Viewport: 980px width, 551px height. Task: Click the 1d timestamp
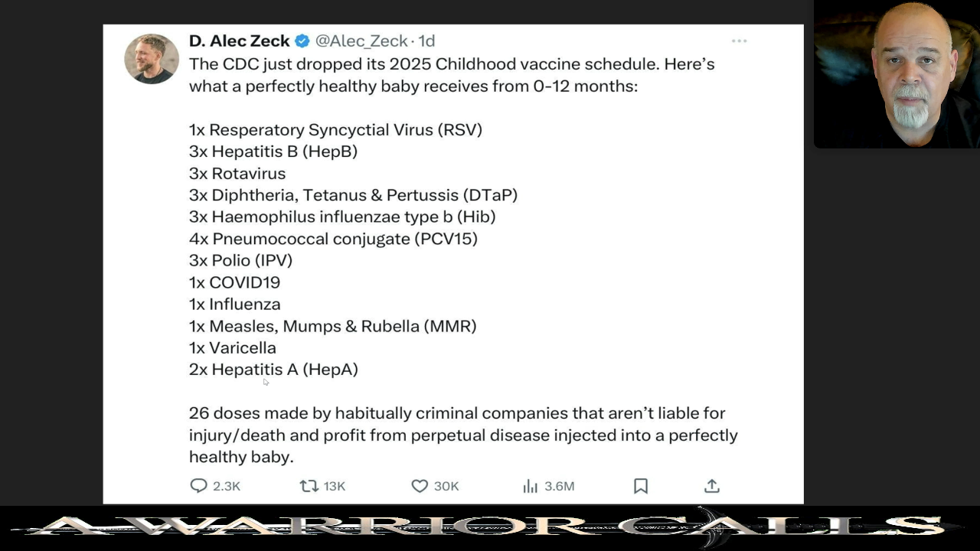pos(426,41)
